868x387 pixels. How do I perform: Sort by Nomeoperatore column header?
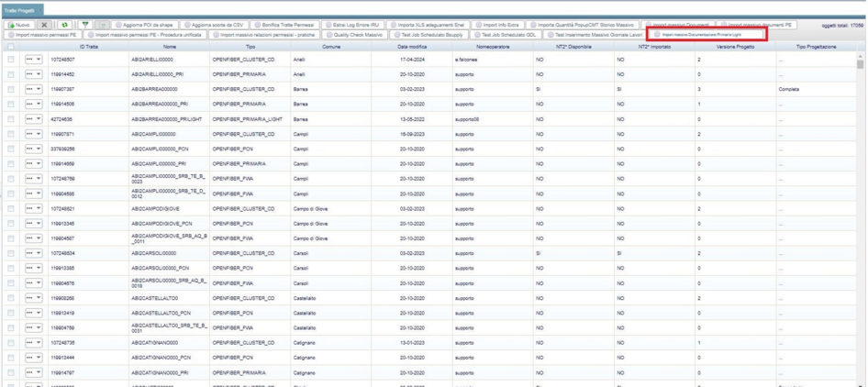(493, 47)
